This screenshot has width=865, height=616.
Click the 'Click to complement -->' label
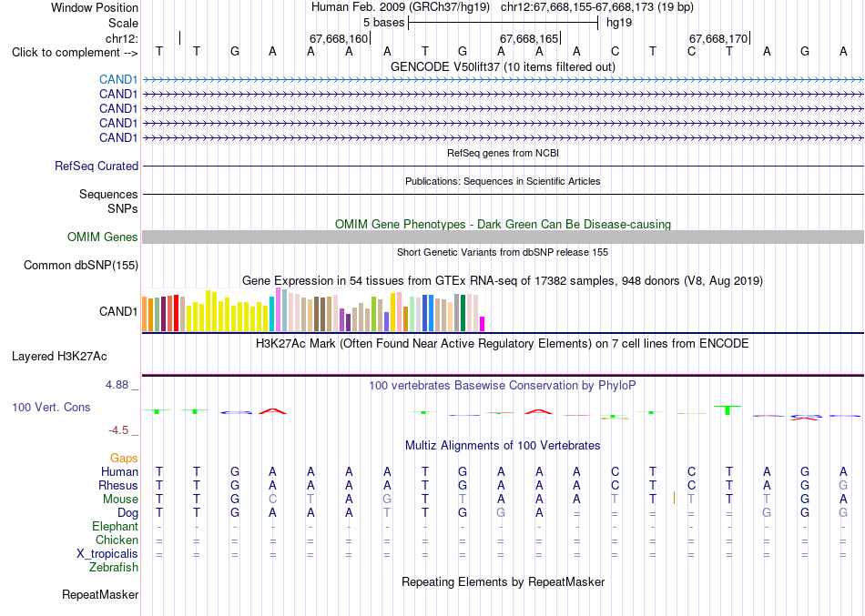point(75,53)
